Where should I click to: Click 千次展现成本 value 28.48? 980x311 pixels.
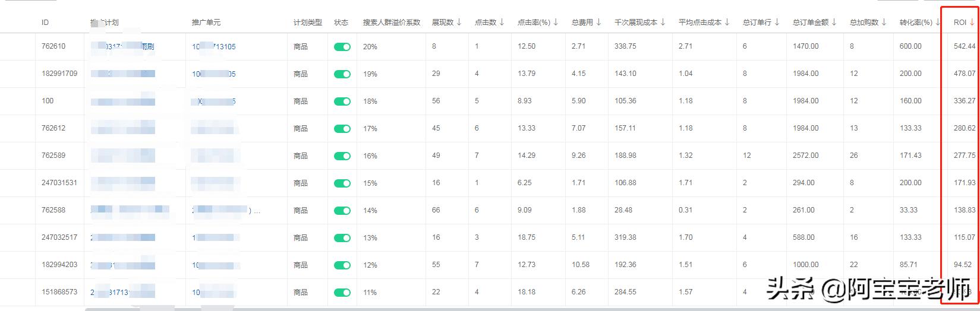click(623, 210)
